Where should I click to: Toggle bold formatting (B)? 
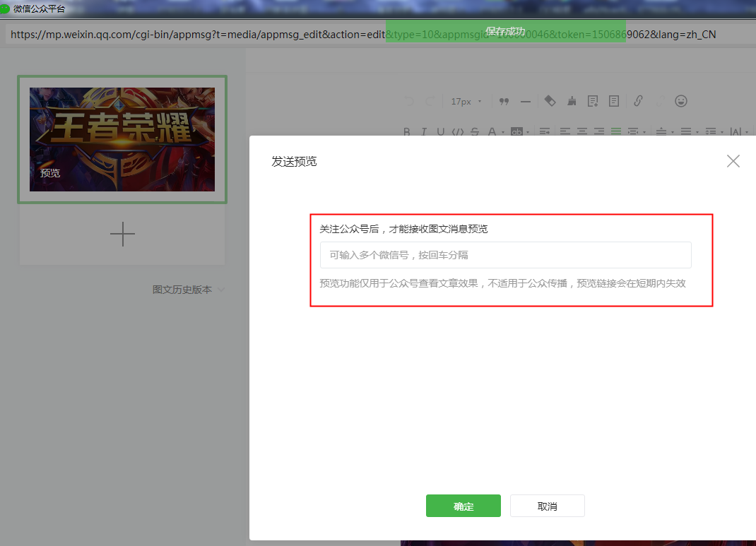click(x=407, y=131)
